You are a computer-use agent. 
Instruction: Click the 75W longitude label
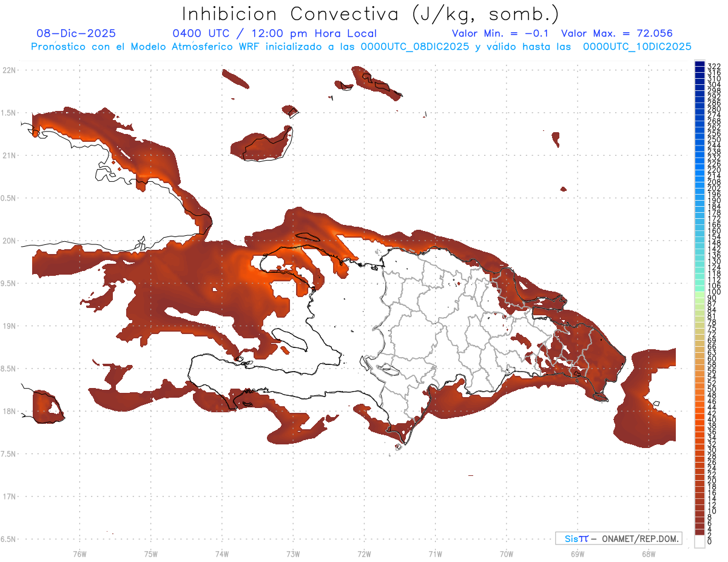point(150,554)
